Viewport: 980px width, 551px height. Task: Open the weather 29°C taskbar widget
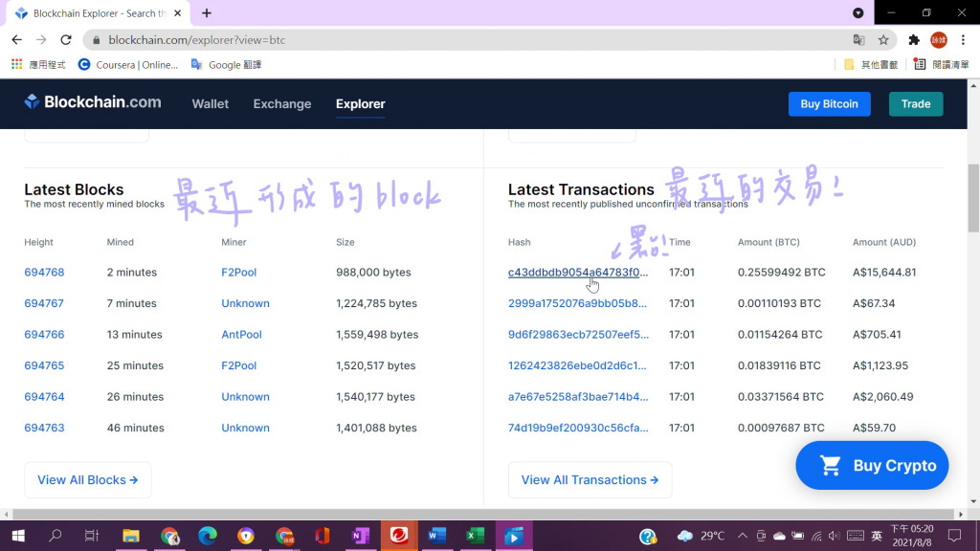tap(702, 536)
